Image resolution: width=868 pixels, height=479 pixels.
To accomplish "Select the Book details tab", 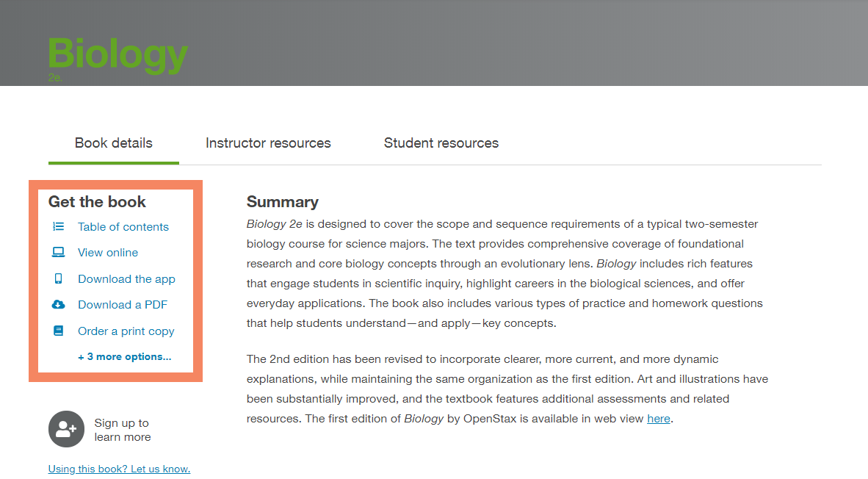I will point(113,143).
